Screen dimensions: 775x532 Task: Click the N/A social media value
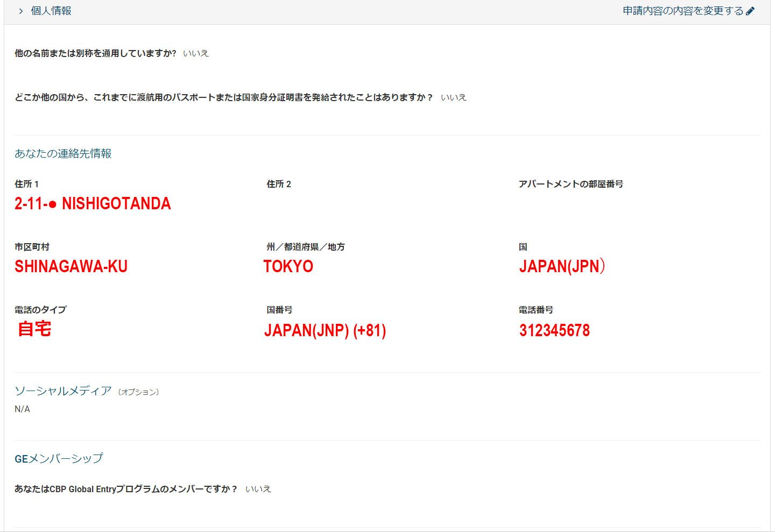click(x=22, y=409)
